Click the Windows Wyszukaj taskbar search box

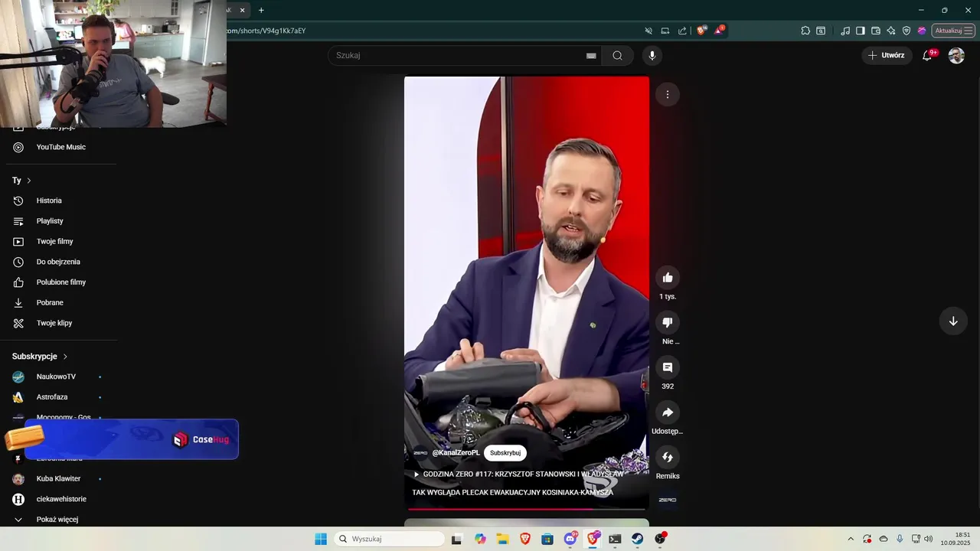tap(390, 539)
